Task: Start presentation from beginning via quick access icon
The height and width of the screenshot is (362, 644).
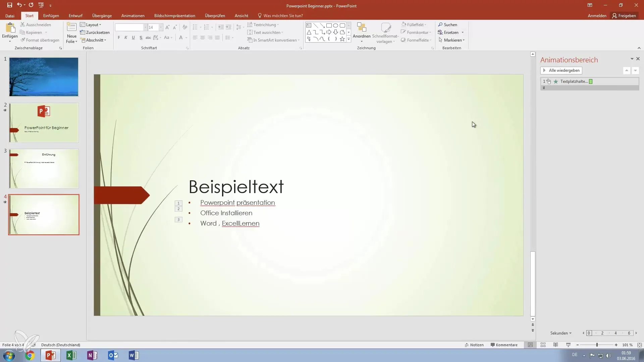Action: coord(41,5)
